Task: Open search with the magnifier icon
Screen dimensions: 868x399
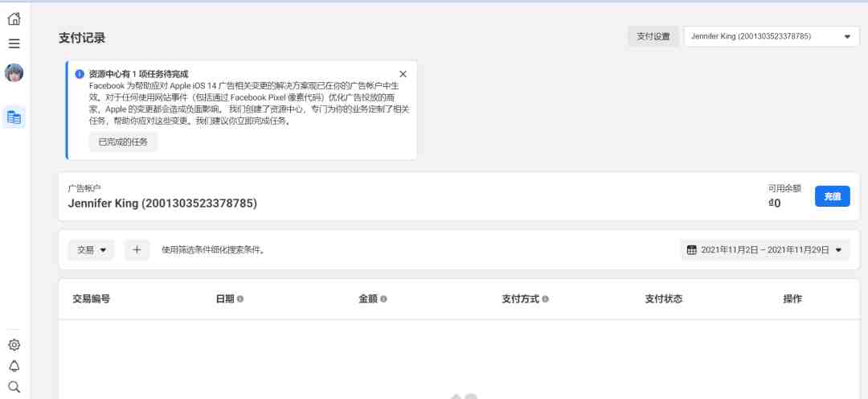Action: pyautogui.click(x=14, y=386)
